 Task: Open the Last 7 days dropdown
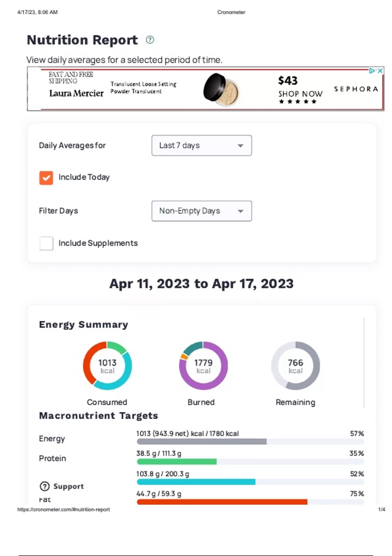[x=201, y=146]
